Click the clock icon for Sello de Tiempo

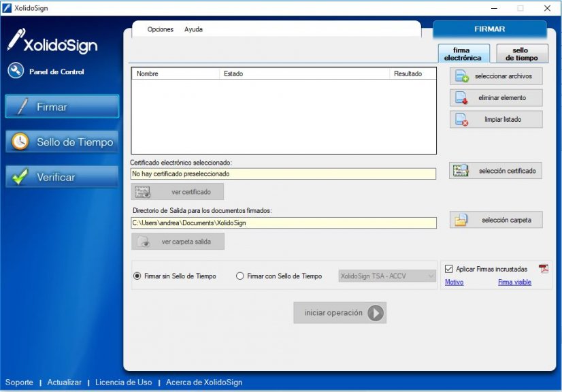click(20, 142)
